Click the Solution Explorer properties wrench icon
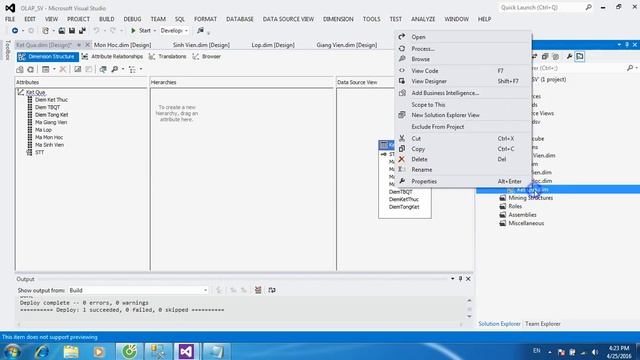Viewport: 640px width, 360px height. [x=569, y=57]
